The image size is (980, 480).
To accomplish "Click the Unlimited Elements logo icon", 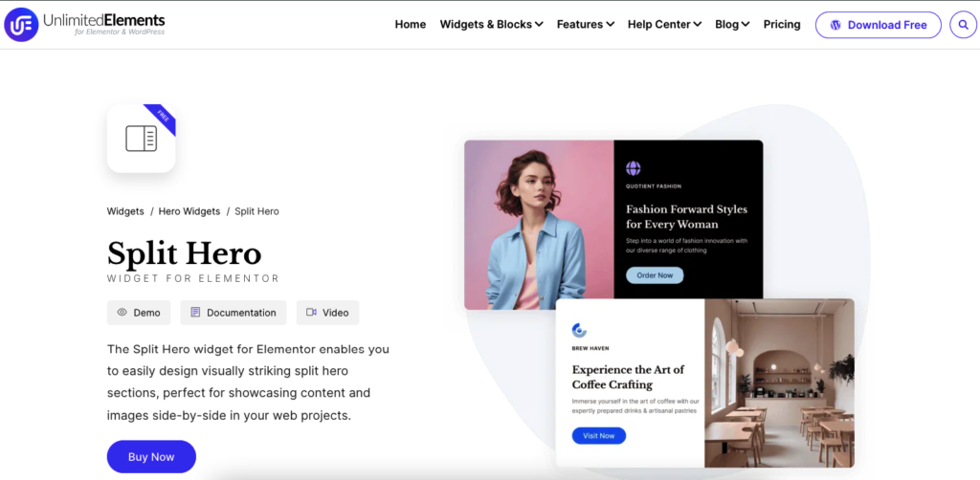I will coord(21,24).
